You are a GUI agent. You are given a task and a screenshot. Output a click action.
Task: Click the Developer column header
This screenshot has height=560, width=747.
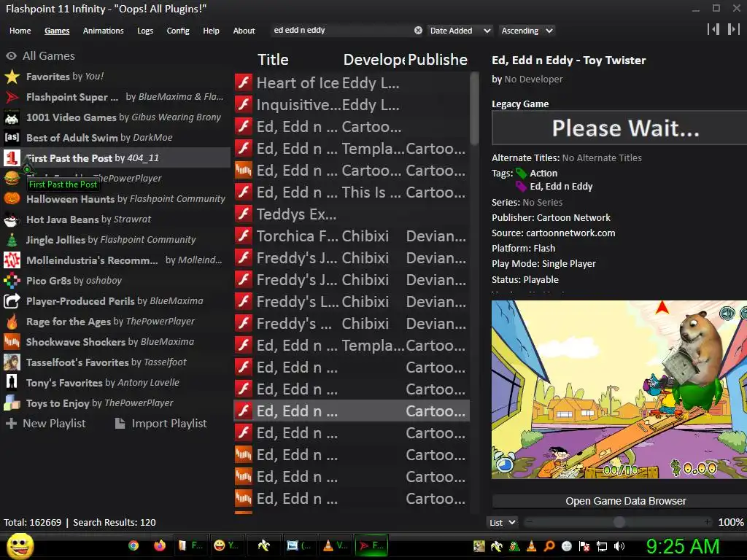tap(374, 60)
